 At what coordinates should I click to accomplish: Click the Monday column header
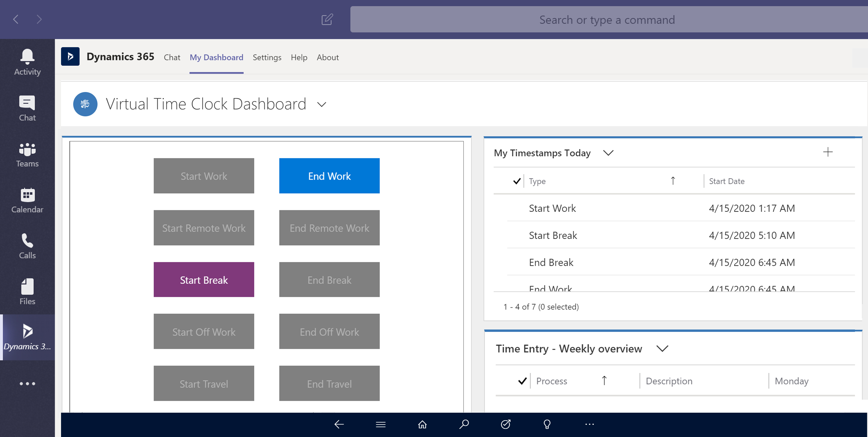[x=792, y=381]
